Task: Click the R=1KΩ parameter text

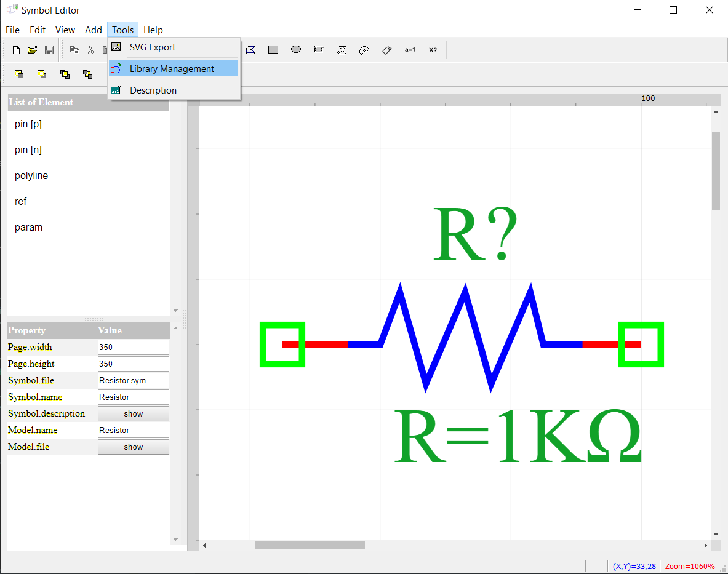Action: [x=518, y=436]
